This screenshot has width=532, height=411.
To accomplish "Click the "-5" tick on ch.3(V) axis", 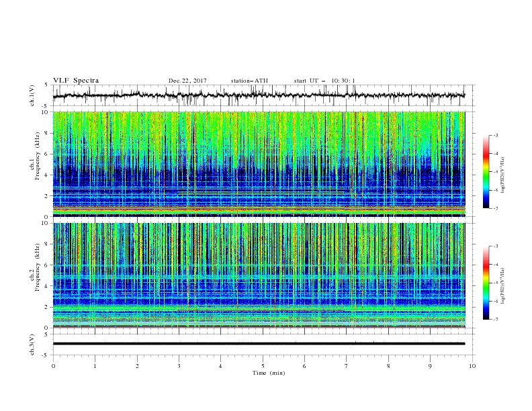I will [x=46, y=355].
